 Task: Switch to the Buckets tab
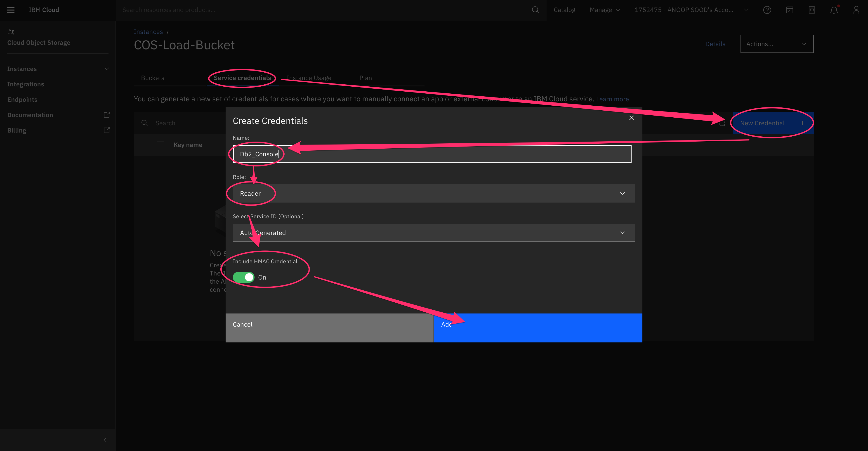(x=152, y=78)
